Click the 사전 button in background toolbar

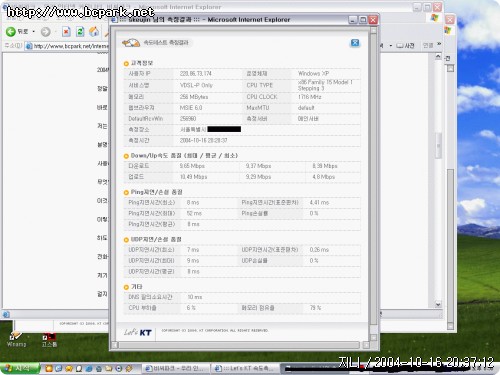click(x=405, y=45)
